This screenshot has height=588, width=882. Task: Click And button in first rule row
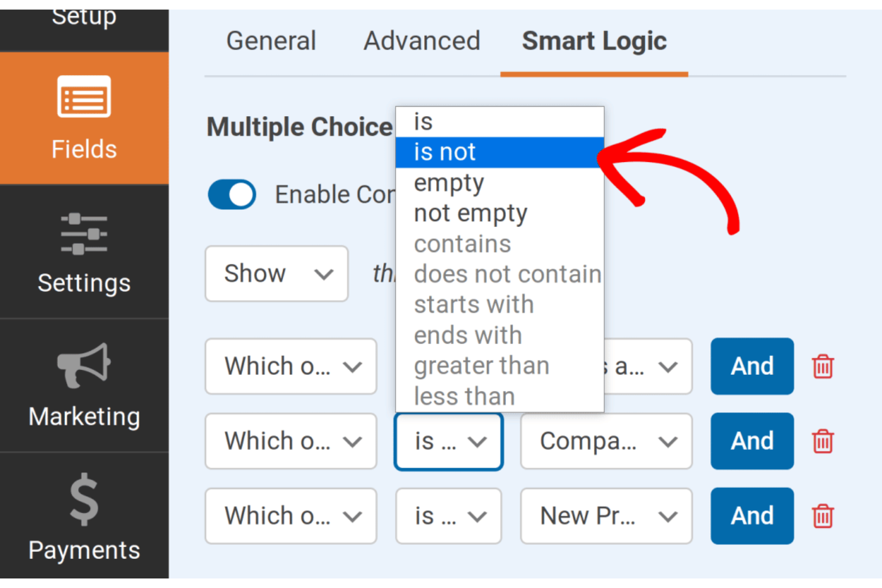tap(751, 366)
